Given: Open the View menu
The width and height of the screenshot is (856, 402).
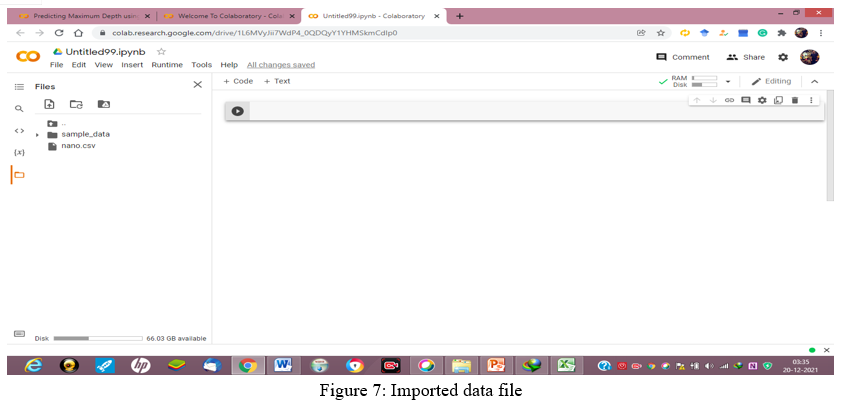Looking at the screenshot, I should pos(104,64).
